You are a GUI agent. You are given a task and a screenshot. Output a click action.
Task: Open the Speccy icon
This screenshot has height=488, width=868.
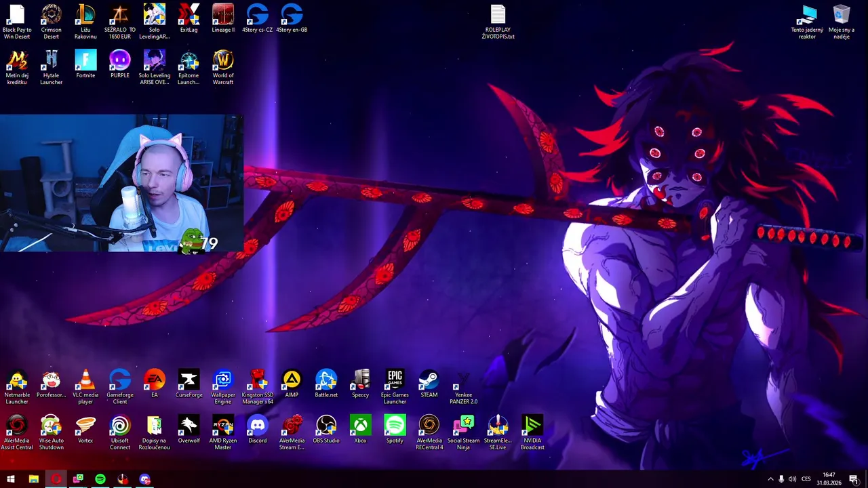tap(360, 384)
